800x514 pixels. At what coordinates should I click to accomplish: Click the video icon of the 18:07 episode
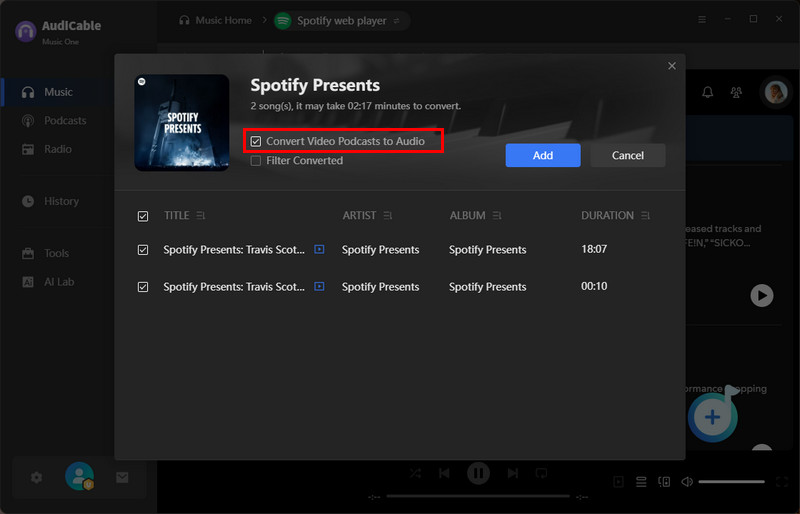[319, 249]
